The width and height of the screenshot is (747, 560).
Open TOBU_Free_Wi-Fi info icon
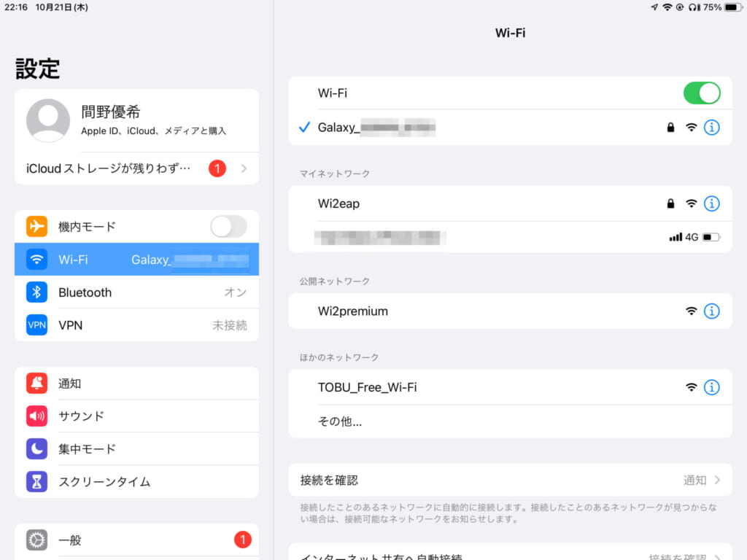point(711,387)
